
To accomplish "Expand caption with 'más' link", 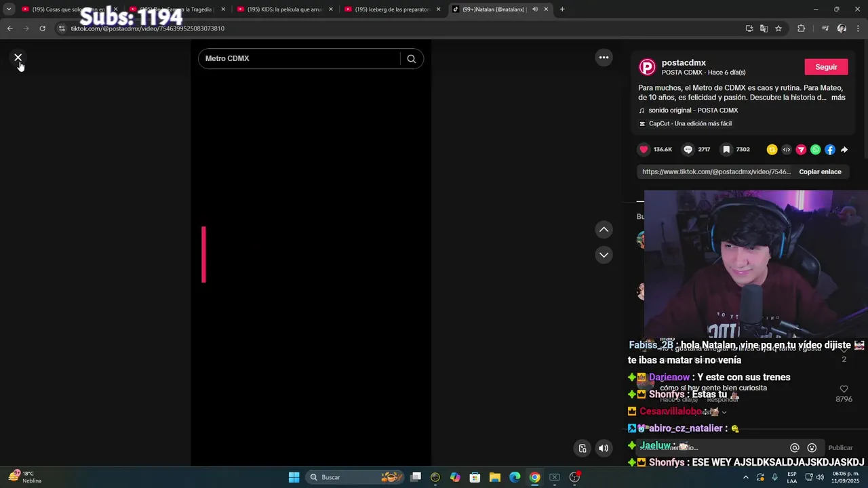I will (x=838, y=98).
